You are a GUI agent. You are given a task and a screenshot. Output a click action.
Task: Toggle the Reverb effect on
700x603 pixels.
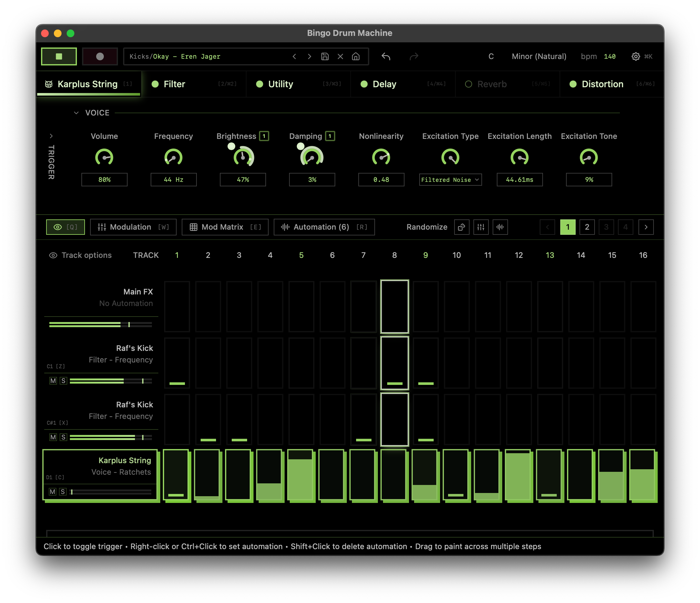469,84
